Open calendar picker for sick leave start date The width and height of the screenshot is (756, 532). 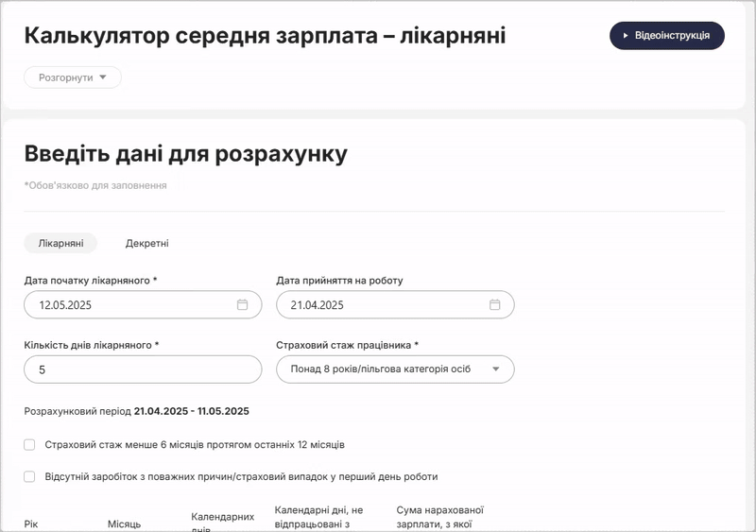[x=242, y=305]
